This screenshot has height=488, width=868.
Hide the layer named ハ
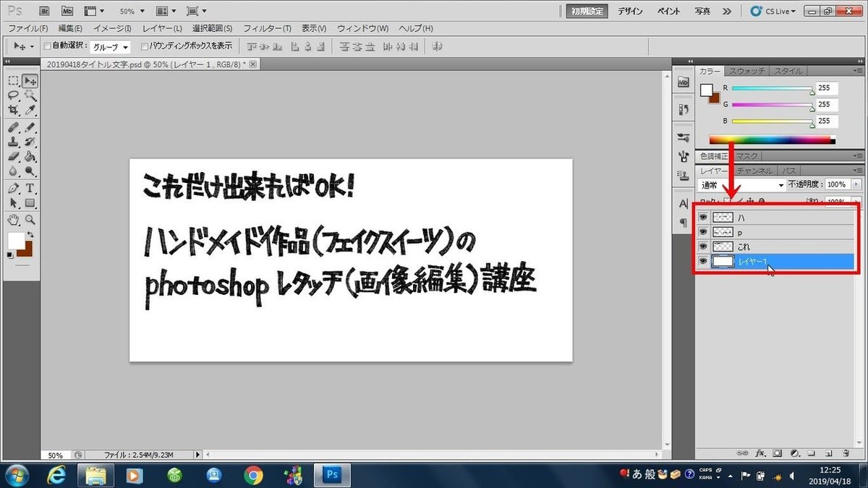(703, 217)
